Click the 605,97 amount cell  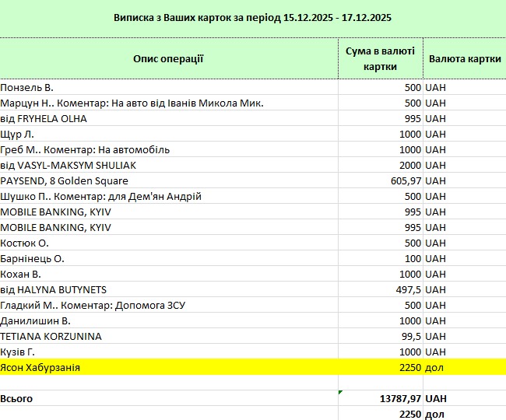pos(380,180)
